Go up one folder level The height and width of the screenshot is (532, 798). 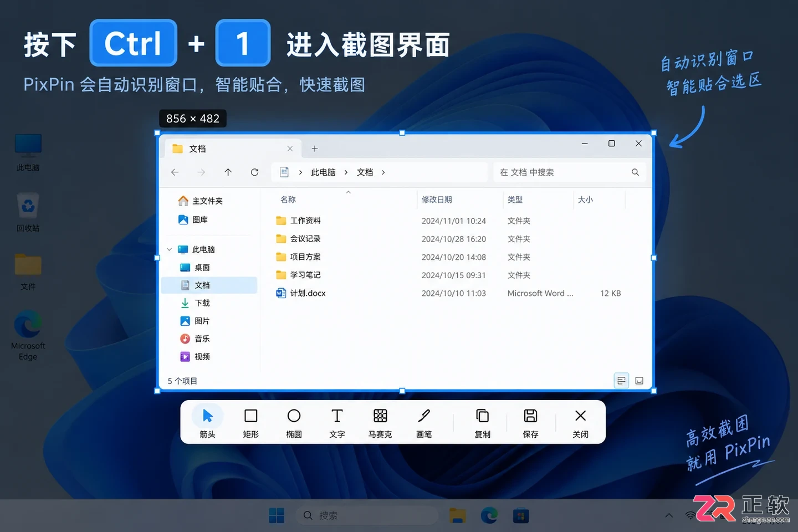click(228, 172)
